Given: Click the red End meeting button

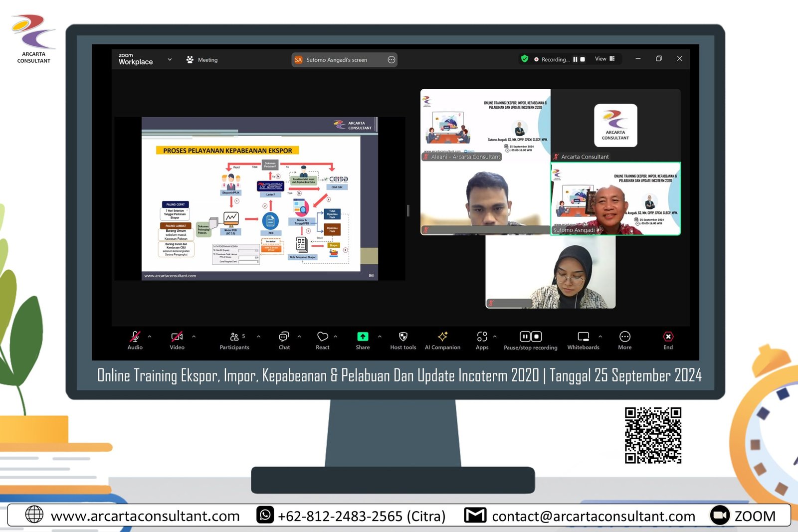Looking at the screenshot, I should 668,337.
